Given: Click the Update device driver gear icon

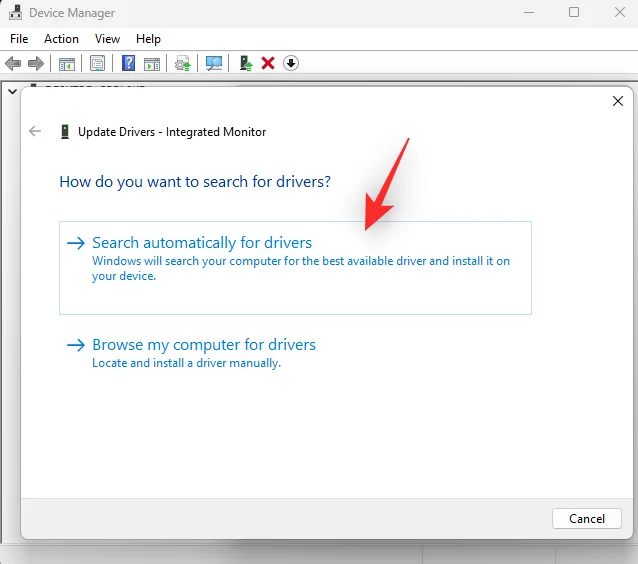Looking at the screenshot, I should coord(183,63).
